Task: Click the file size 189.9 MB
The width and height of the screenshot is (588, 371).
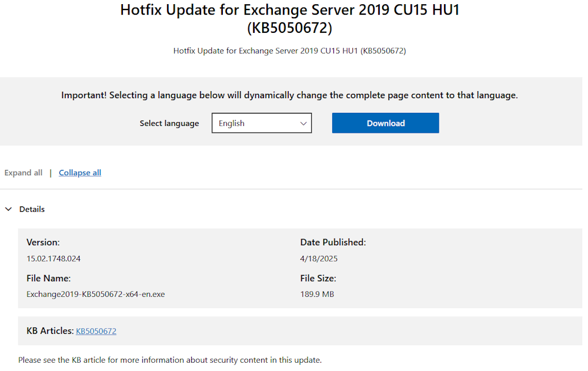Action: coord(318,294)
